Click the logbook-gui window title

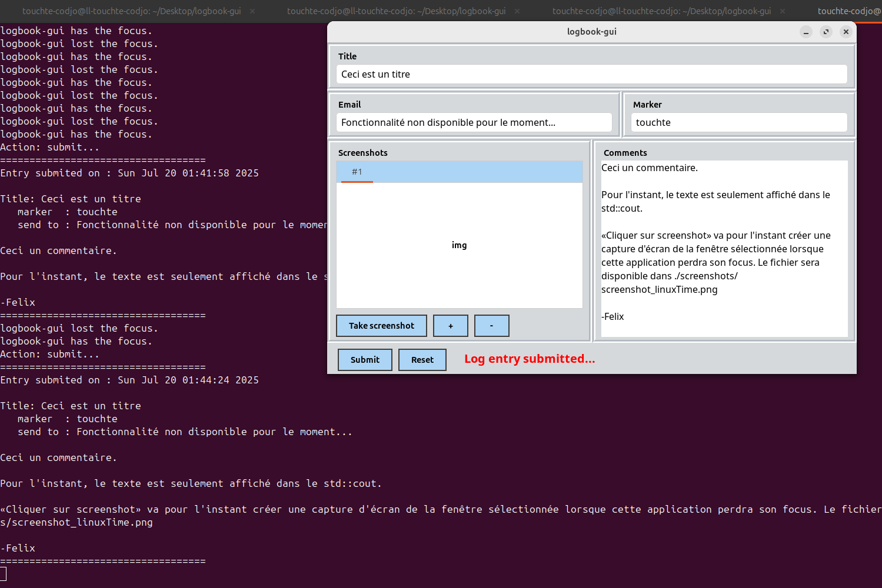592,32
